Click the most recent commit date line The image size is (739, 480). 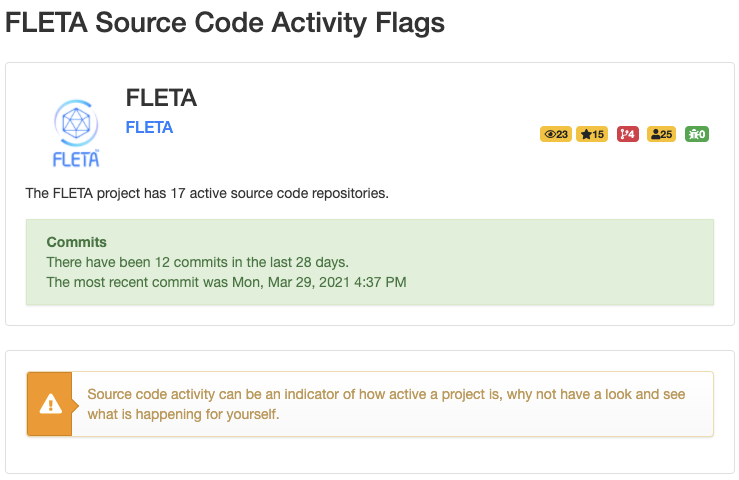tap(226, 282)
